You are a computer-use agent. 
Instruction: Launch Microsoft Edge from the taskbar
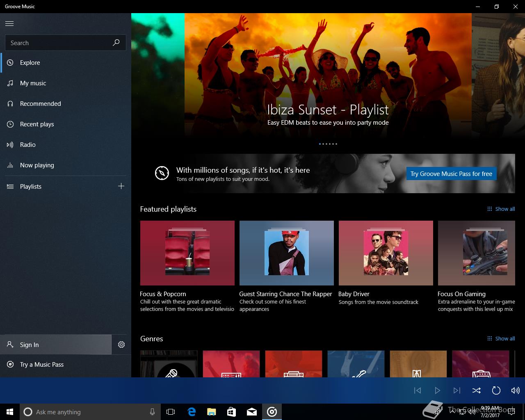pos(191,412)
